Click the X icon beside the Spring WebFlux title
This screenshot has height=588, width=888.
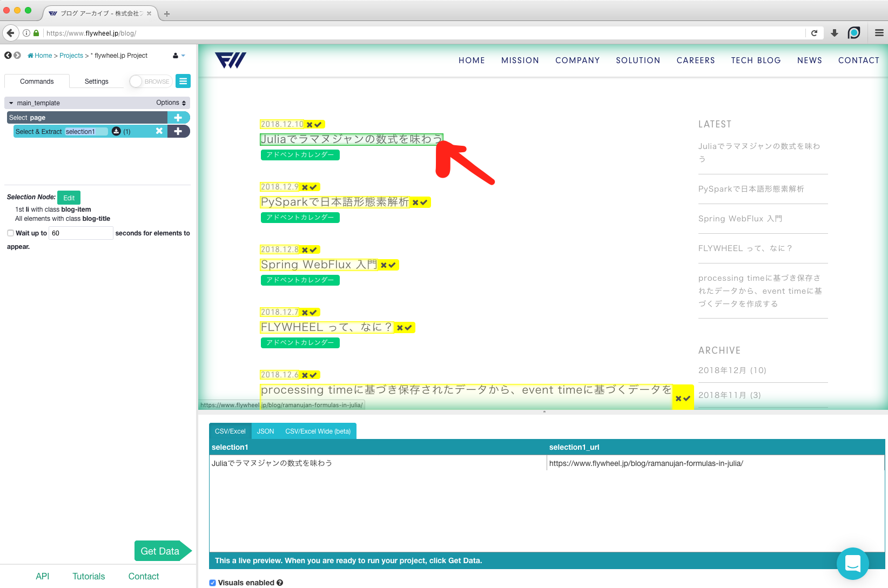tap(384, 265)
